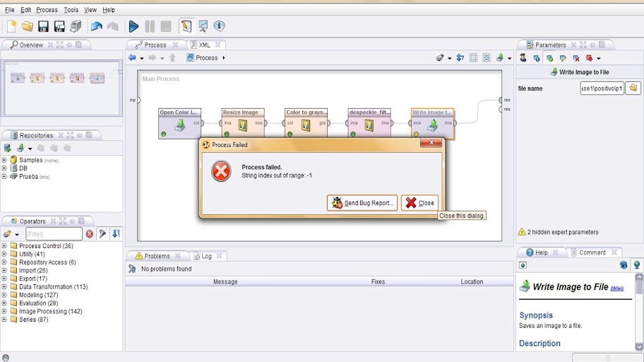Toggle operator sorting button beside the filter

coord(116,234)
